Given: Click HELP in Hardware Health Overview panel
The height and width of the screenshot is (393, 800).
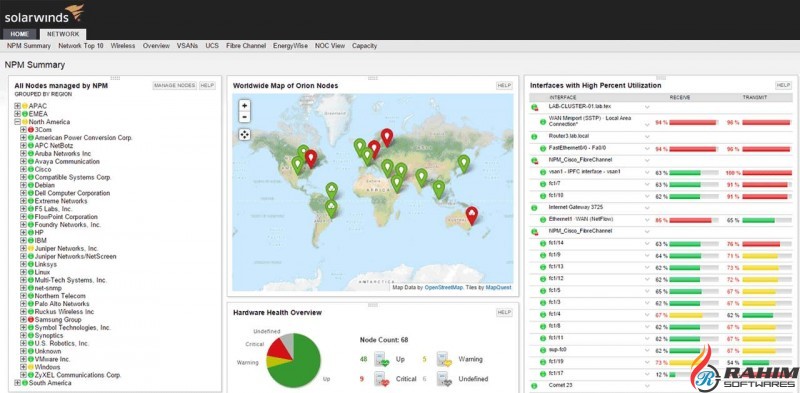Looking at the screenshot, I should tap(504, 312).
